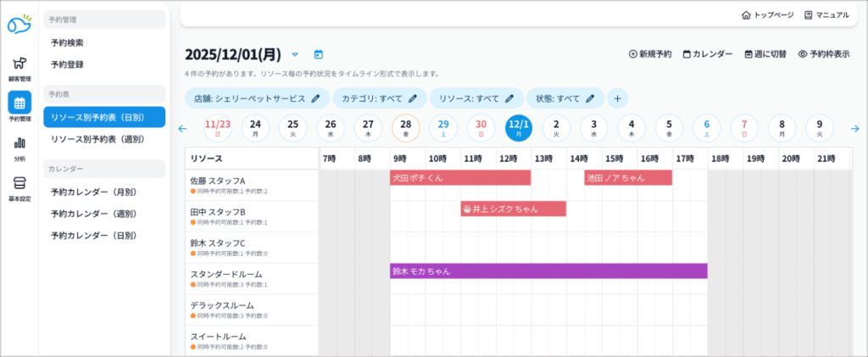Open the 分析 chart sidebar icon
Screen dimensions: 868x357
[x=19, y=146]
